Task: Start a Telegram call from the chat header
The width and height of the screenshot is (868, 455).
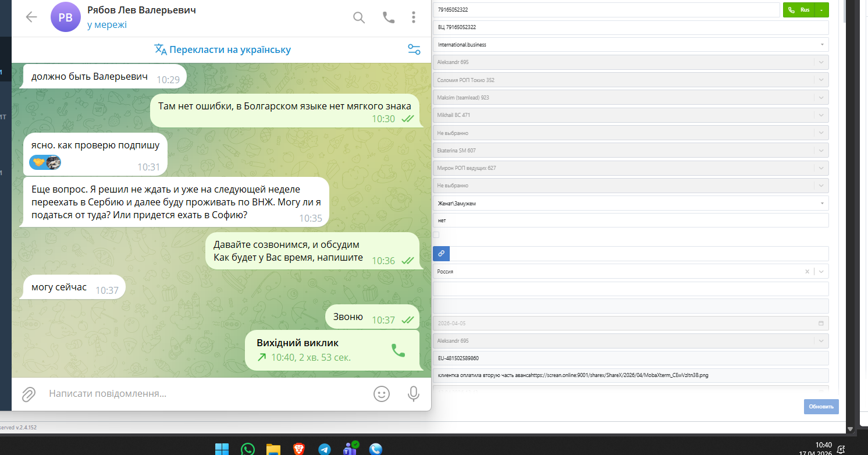Action: point(389,17)
